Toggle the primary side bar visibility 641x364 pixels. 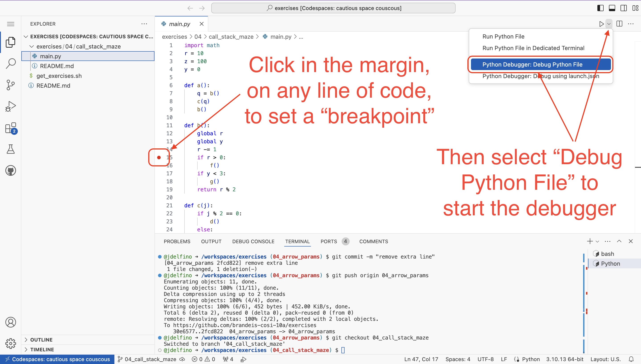click(600, 8)
